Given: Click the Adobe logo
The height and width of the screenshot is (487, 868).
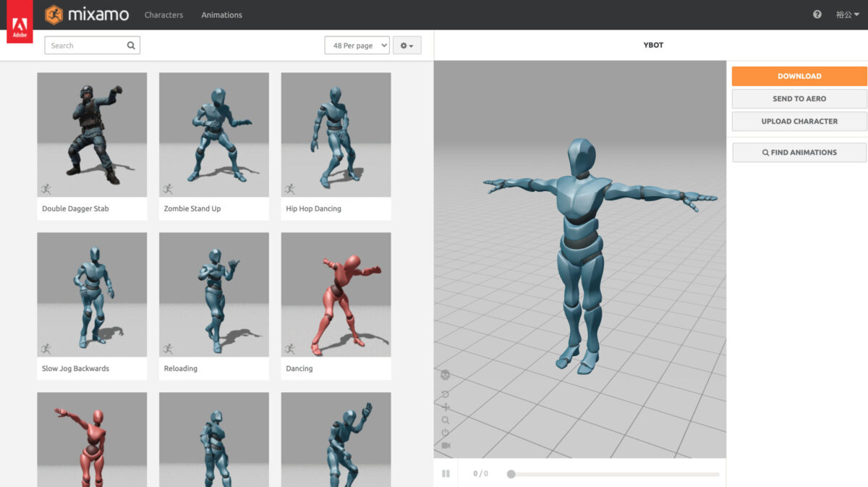Looking at the screenshot, I should pos(20,23).
